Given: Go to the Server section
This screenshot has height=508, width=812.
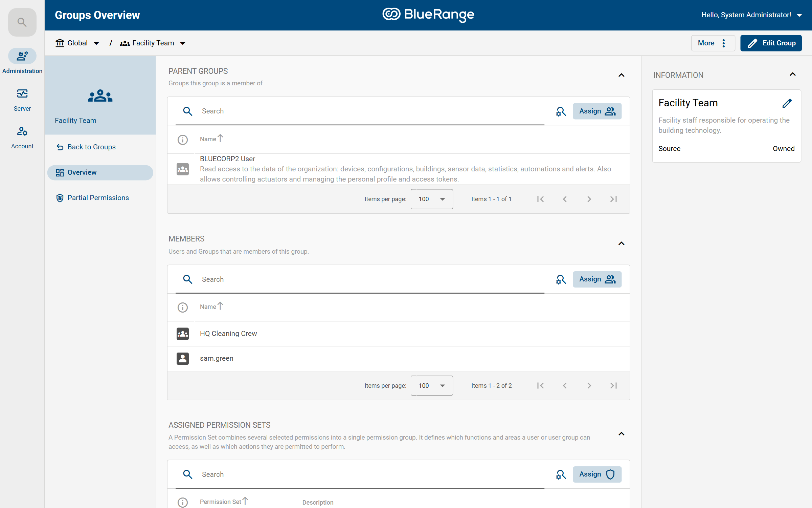Looking at the screenshot, I should point(22,100).
